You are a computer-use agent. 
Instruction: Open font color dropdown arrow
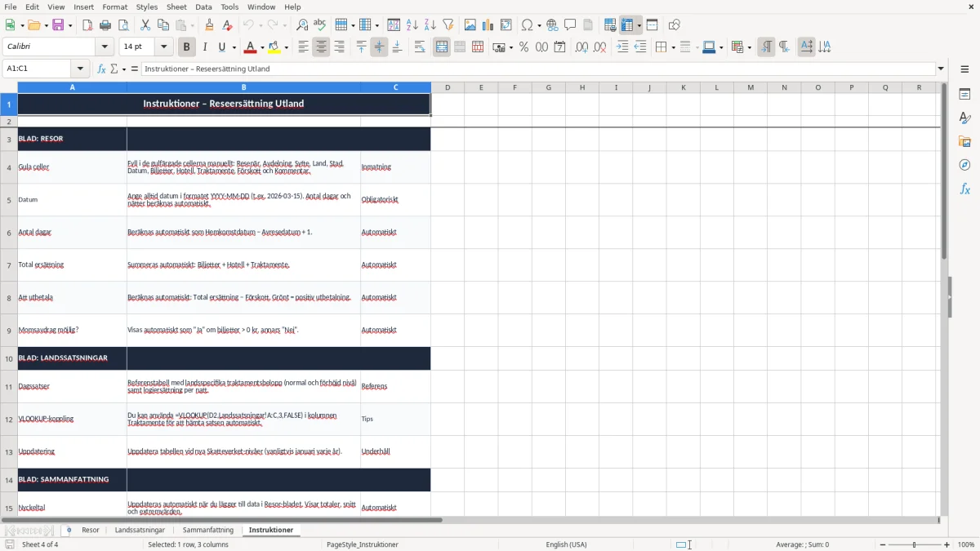pos(264,47)
